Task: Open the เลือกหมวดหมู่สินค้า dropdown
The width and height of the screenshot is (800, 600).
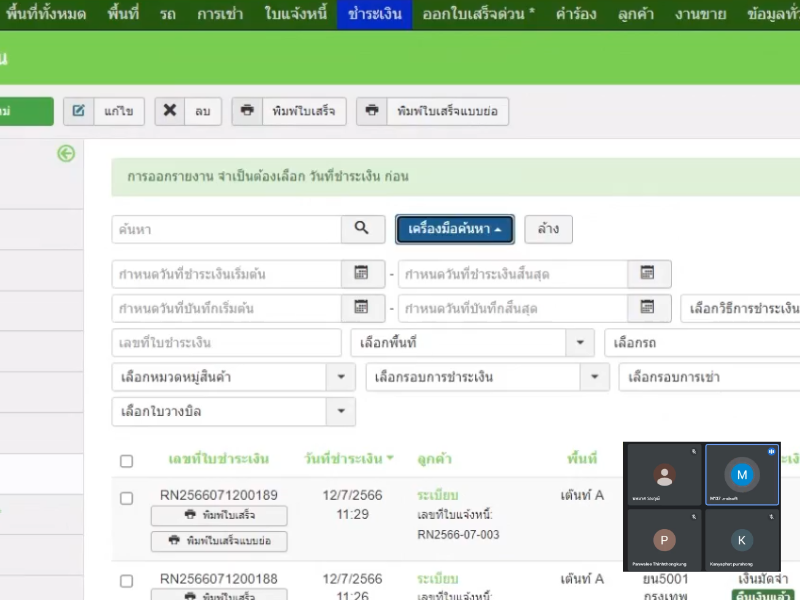Action: coord(234,378)
